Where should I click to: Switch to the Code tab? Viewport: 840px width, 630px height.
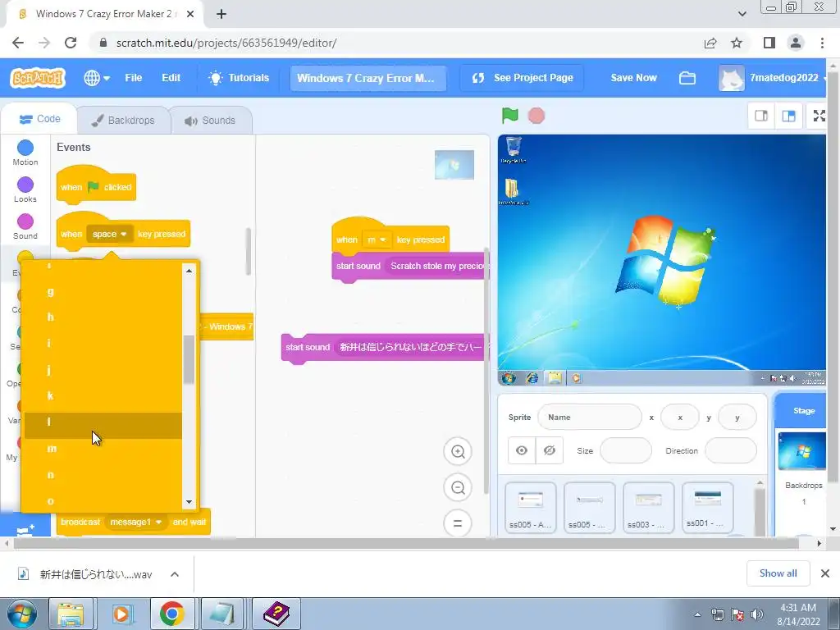click(x=40, y=119)
